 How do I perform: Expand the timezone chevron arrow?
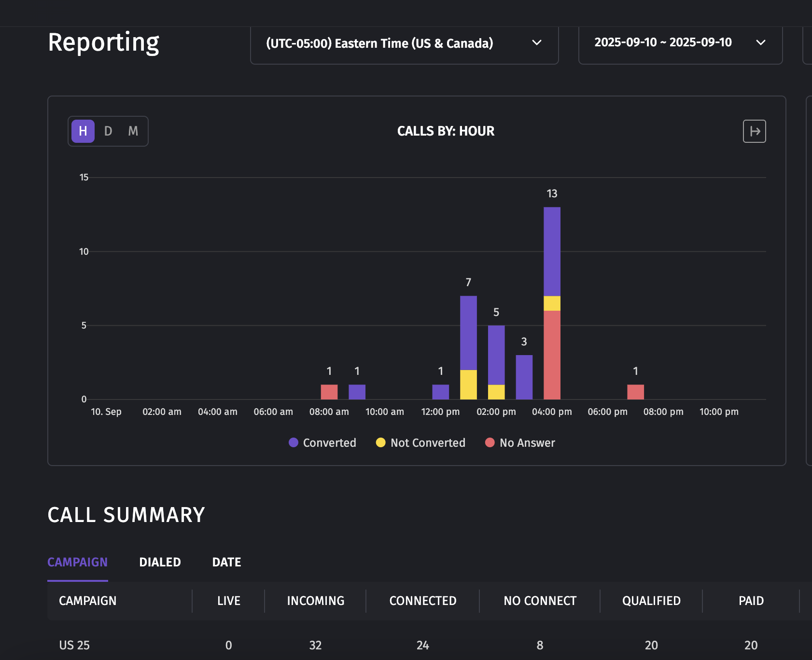point(536,43)
